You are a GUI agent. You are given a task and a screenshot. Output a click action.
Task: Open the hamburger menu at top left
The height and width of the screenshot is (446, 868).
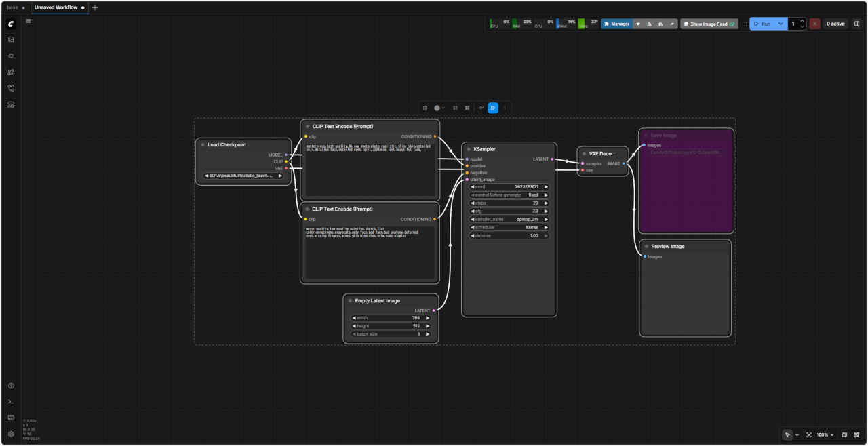28,21
